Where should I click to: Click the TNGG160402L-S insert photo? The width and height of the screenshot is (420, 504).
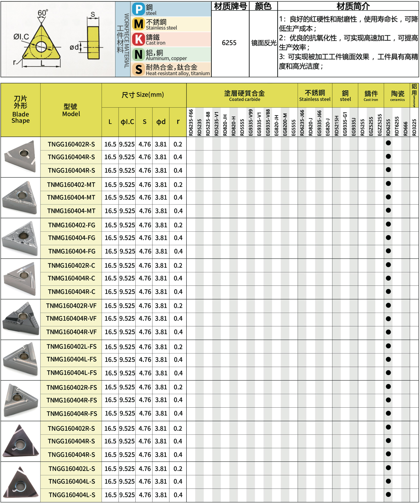click(x=20, y=482)
